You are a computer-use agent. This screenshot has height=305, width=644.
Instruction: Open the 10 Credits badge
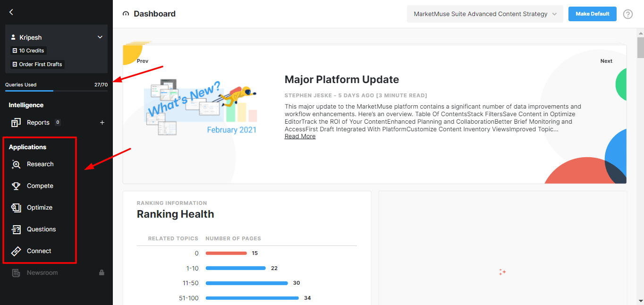pos(28,51)
